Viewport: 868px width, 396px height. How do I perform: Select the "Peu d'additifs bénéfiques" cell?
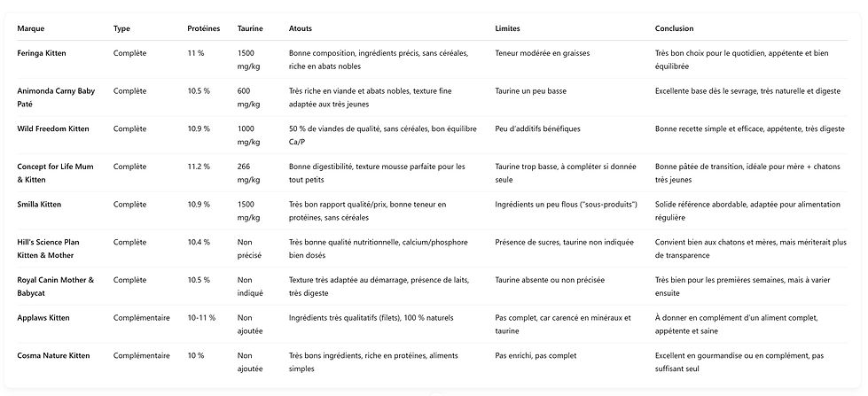[537, 128]
